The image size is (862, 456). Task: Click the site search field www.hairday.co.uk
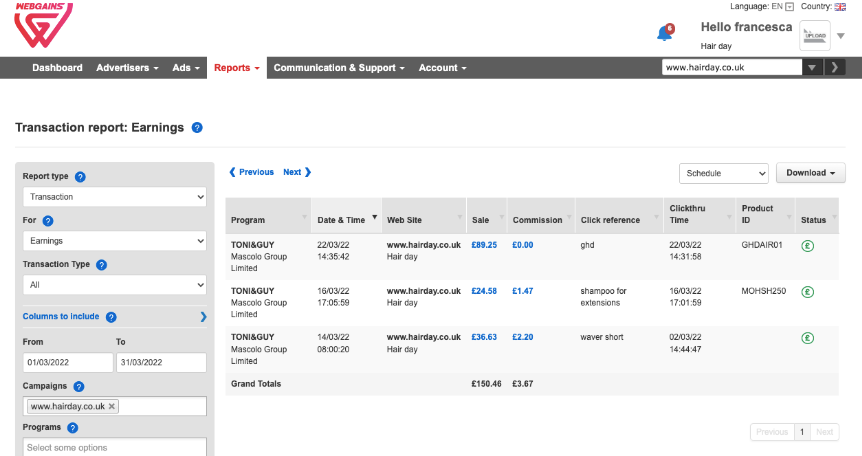(732, 67)
